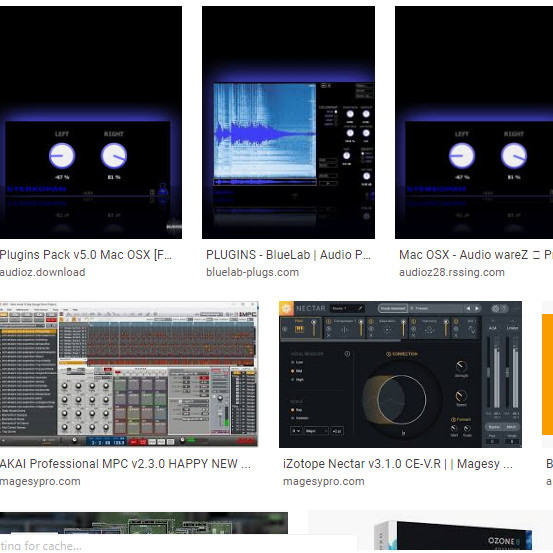Click the 'ting for cache...' status text

pyautogui.click(x=41, y=546)
